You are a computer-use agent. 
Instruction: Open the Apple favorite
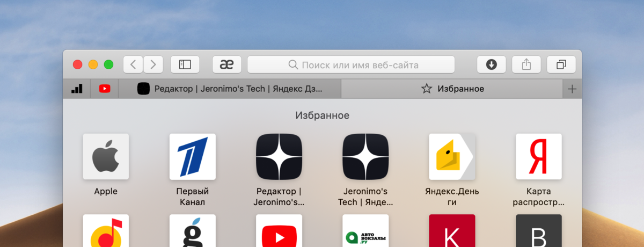[106, 157]
